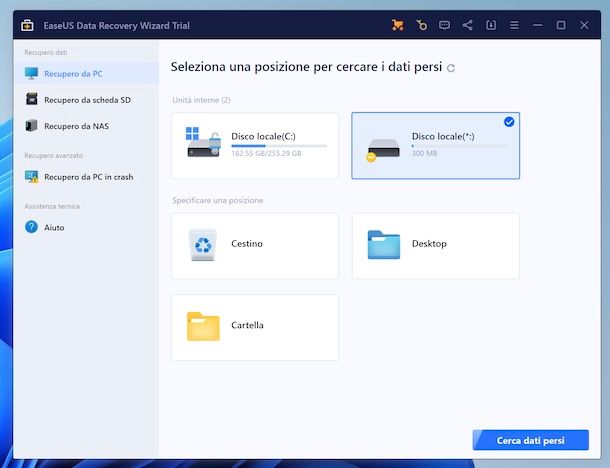Click the Cerca dati persi button
Image resolution: width=610 pixels, height=468 pixels.
[x=531, y=440]
